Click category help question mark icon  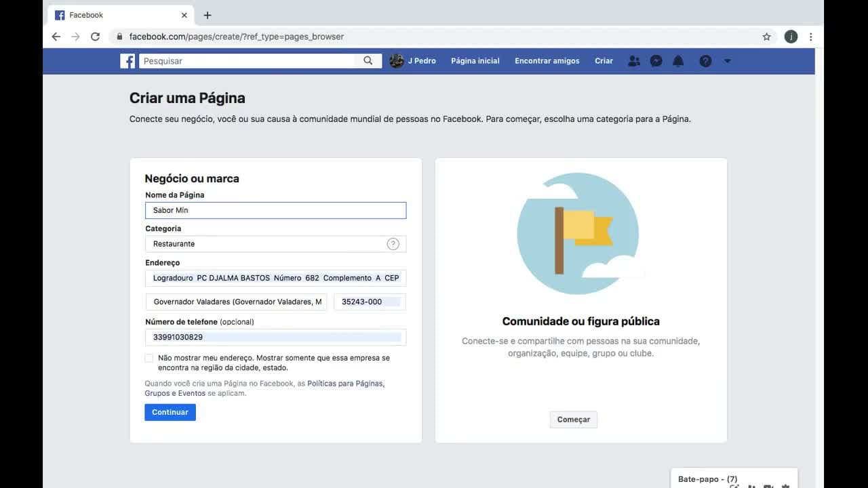click(393, 244)
